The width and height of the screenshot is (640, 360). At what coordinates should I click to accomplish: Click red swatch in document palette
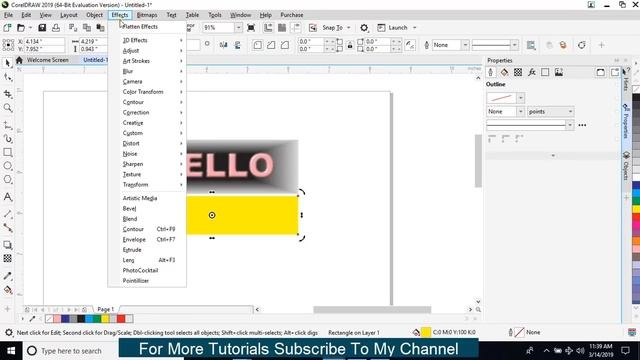(121, 319)
